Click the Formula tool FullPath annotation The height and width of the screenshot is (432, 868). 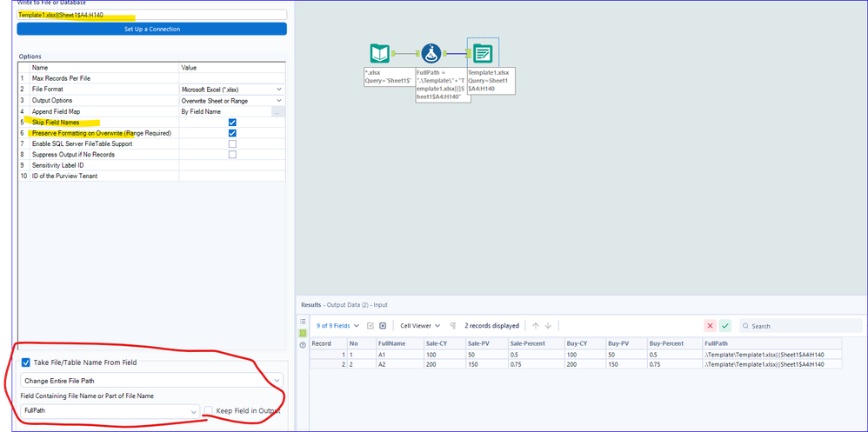click(x=444, y=84)
